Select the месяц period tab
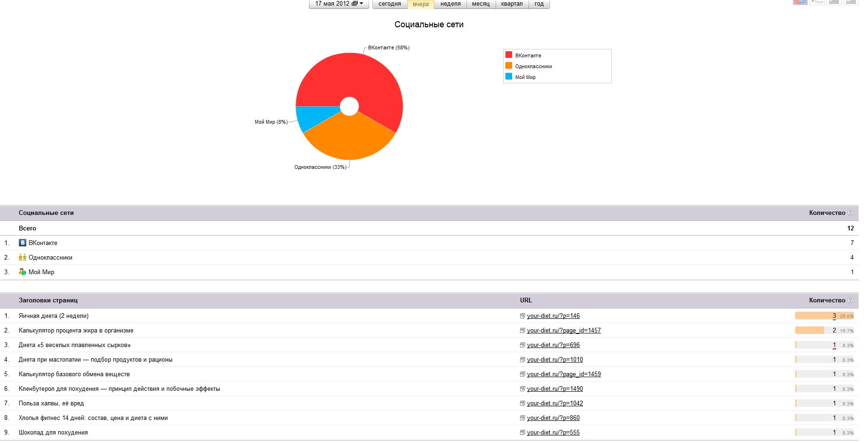Image resolution: width=868 pixels, height=443 pixels. click(x=481, y=4)
